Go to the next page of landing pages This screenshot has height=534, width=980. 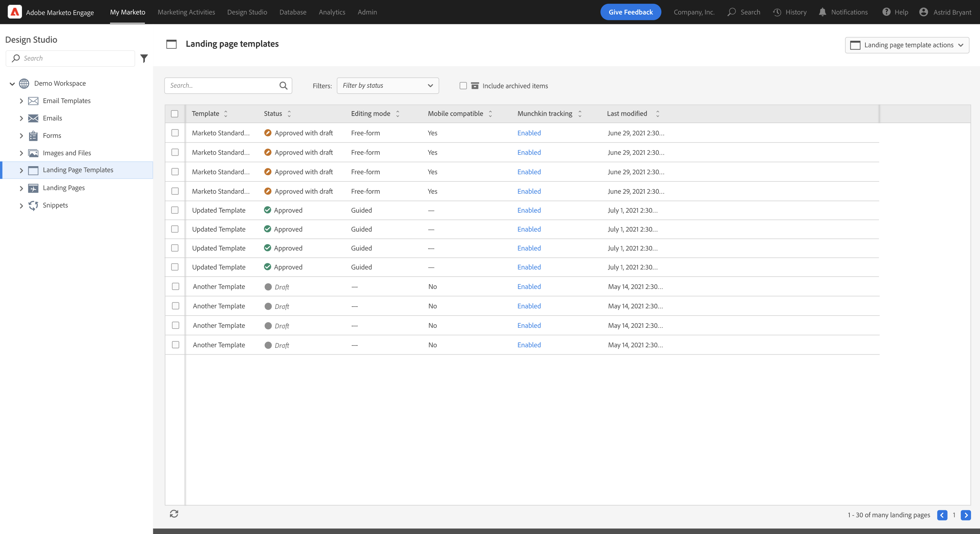[x=966, y=515]
